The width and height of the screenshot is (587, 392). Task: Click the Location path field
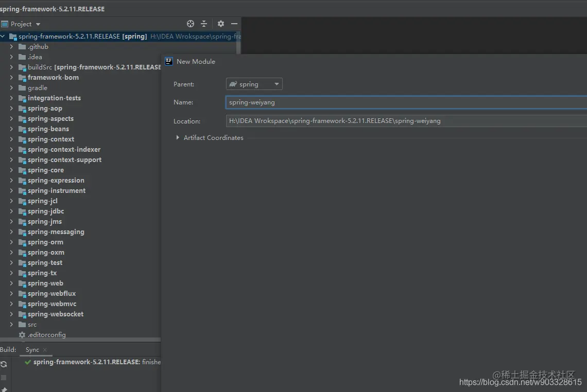[406, 121]
